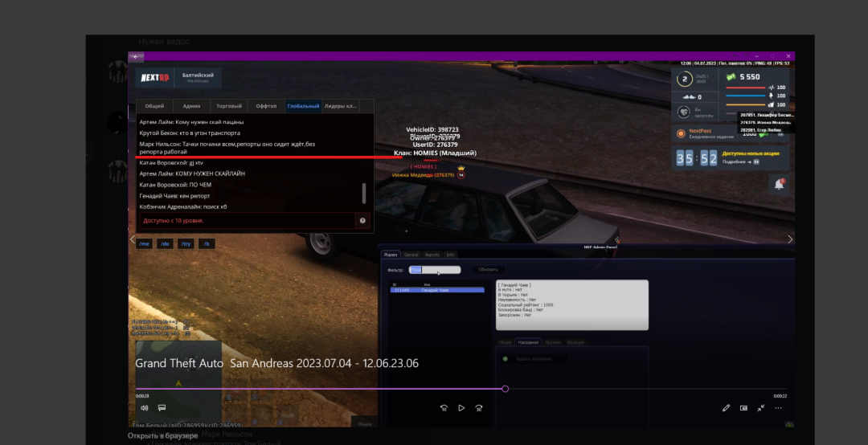Switch to mini-view player mode
This screenshot has height=445, width=868.
pos(743,408)
